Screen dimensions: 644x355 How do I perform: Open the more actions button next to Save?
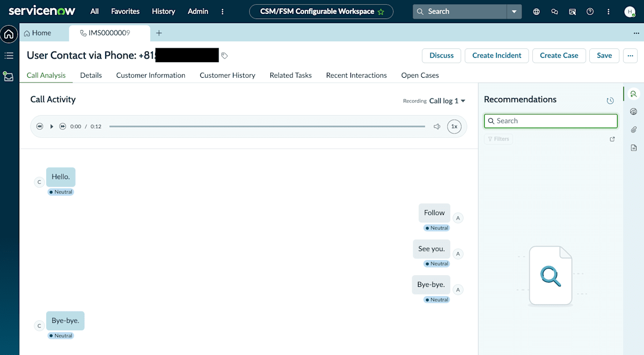(630, 55)
